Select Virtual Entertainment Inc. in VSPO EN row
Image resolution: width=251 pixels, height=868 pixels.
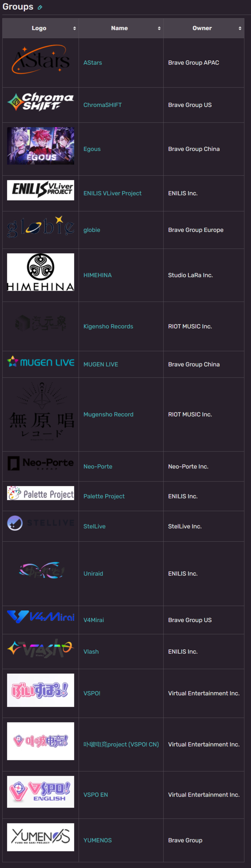pyautogui.click(x=204, y=794)
